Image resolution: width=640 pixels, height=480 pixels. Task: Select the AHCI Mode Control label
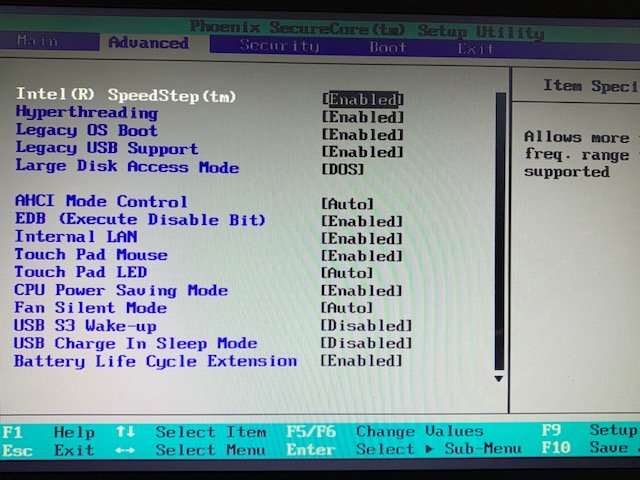coord(101,201)
